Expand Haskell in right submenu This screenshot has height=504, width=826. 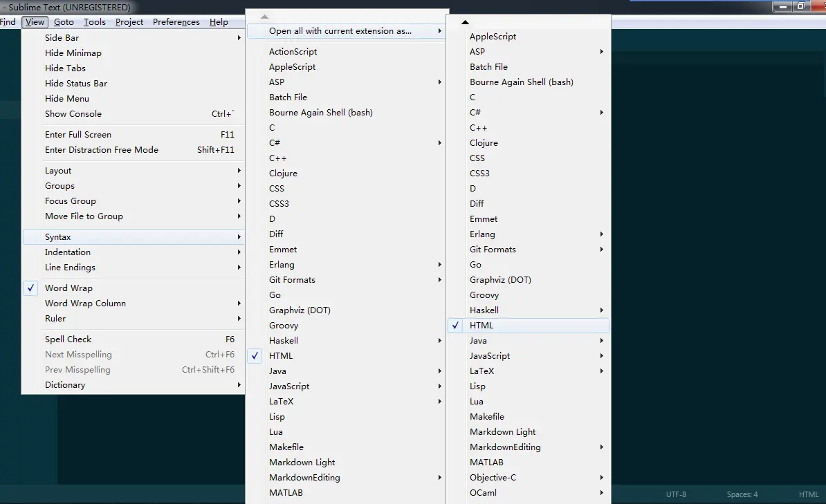[529, 310]
